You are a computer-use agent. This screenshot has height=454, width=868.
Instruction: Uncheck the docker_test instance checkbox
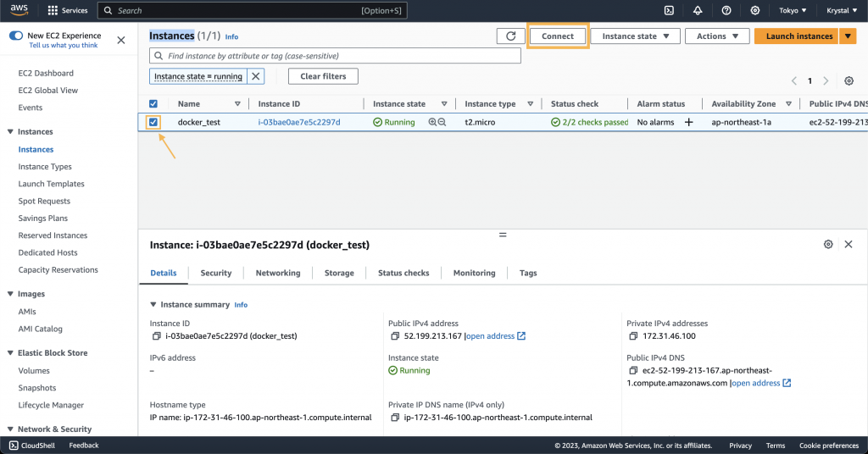click(x=153, y=122)
